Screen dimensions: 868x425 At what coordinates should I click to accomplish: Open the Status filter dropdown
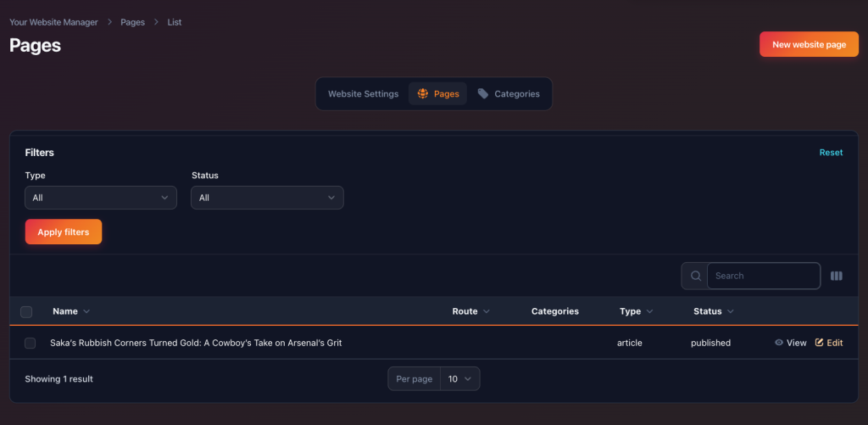click(x=267, y=198)
